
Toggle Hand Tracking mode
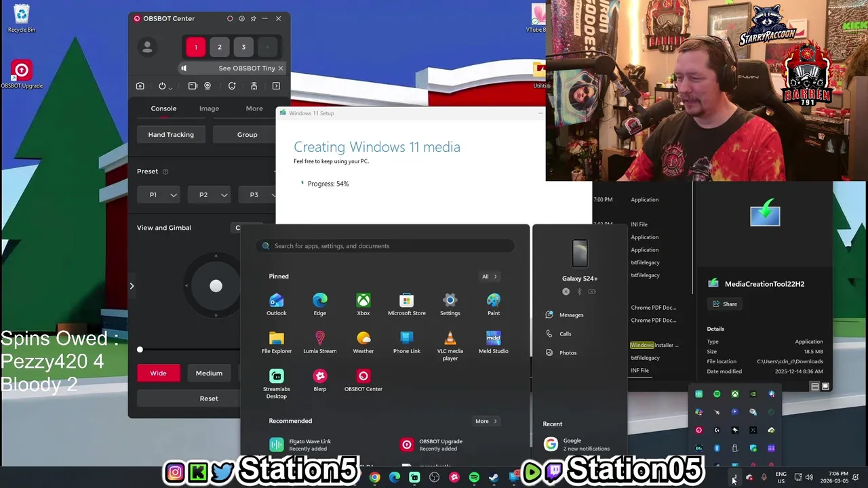[171, 134]
